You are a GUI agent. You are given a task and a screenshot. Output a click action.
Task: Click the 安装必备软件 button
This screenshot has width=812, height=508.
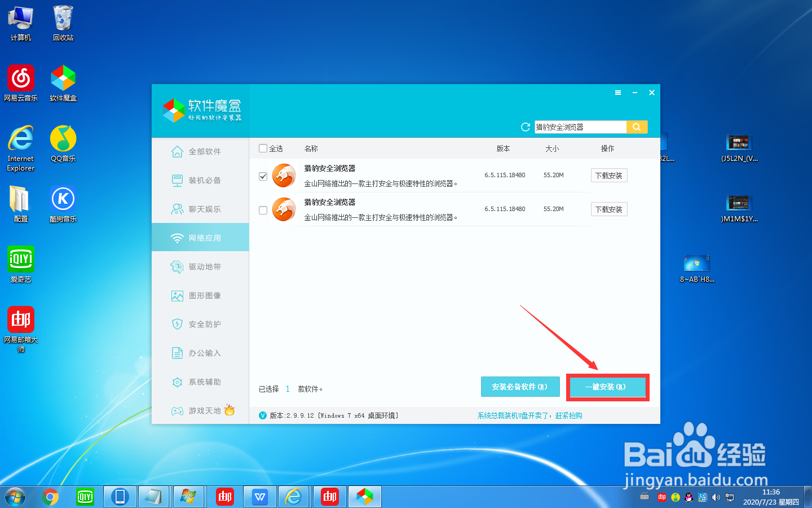point(520,387)
